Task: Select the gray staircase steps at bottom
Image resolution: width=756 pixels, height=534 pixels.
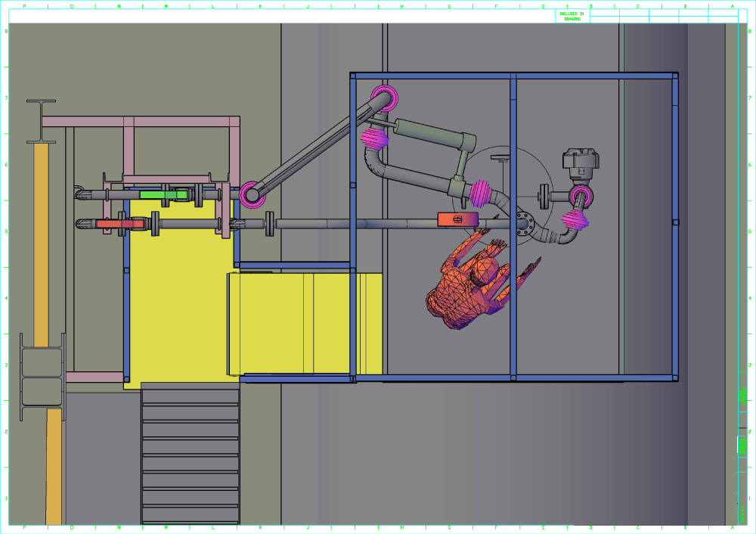Action: pyautogui.click(x=191, y=454)
